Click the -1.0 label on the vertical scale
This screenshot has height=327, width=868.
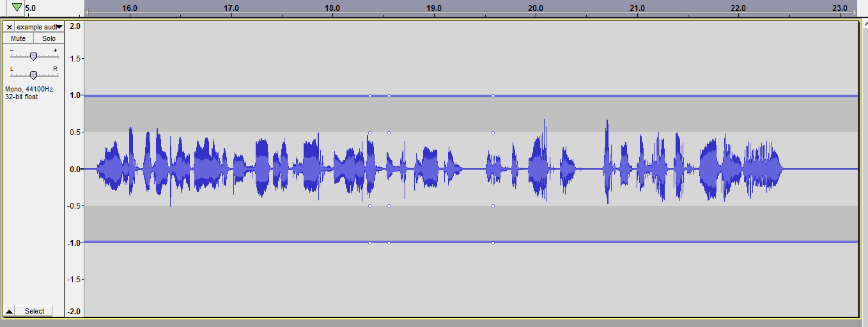click(75, 243)
